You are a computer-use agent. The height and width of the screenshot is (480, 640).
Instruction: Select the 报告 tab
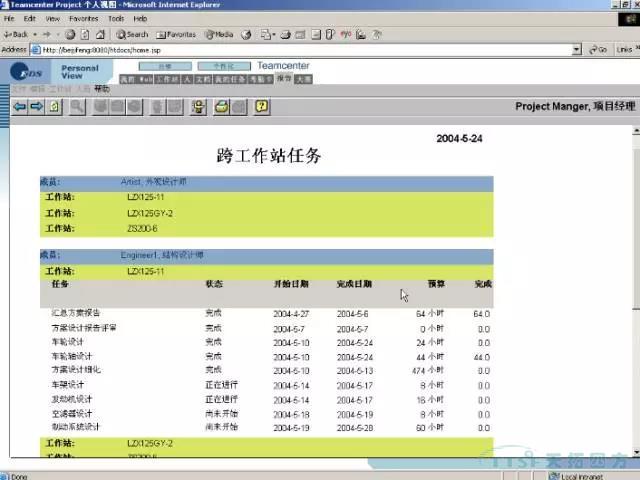284,78
